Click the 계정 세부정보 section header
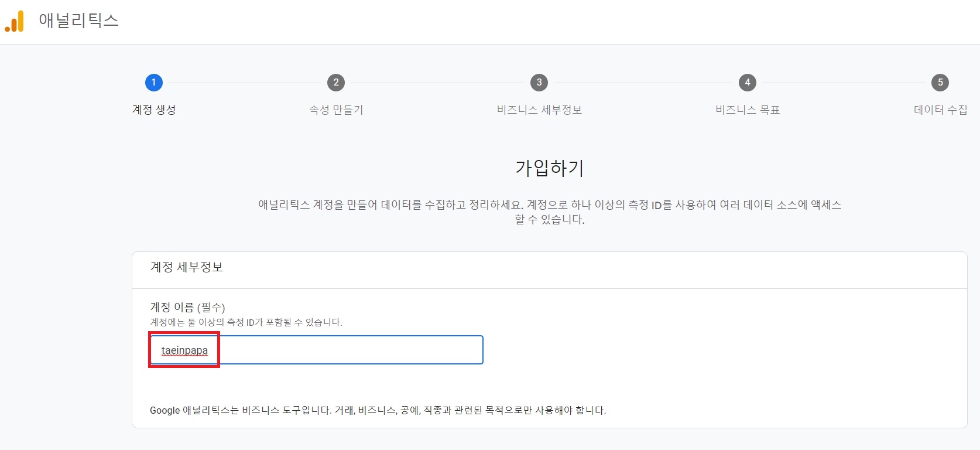980x450 pixels. [187, 267]
